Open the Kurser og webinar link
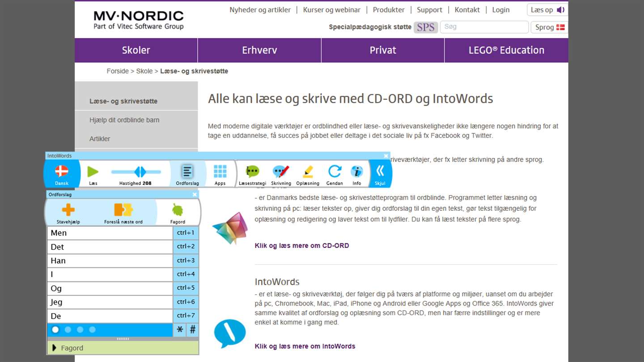Image resolution: width=644 pixels, height=362 pixels. tap(332, 10)
